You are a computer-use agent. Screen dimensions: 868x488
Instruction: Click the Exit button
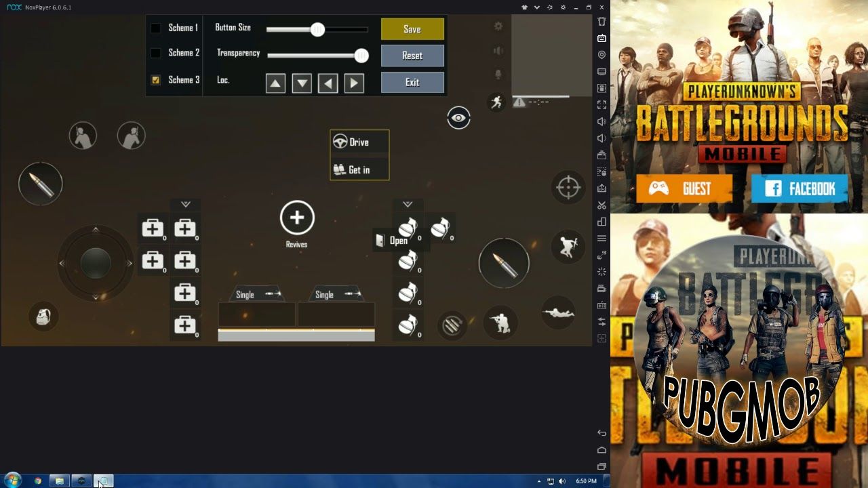(412, 82)
